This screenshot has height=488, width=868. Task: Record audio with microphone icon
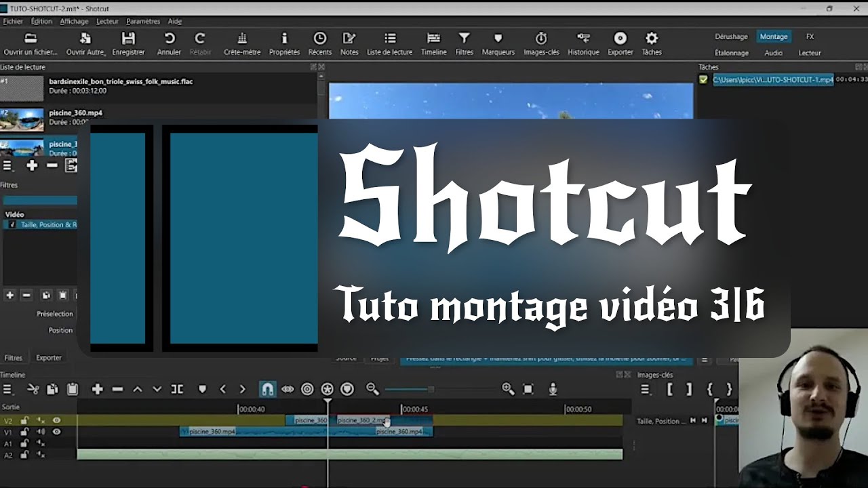553,389
